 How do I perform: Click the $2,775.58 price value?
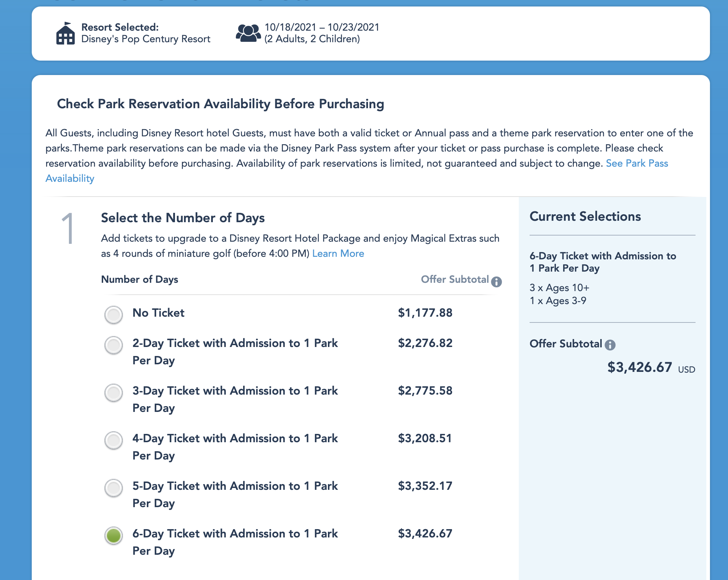tap(425, 391)
